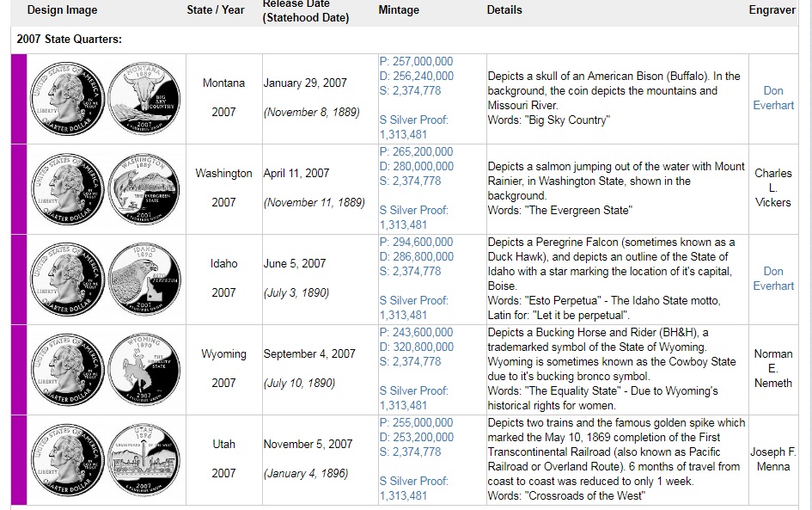Click the 'January 29, 2007' release date
812x510 pixels.
pyautogui.click(x=305, y=83)
